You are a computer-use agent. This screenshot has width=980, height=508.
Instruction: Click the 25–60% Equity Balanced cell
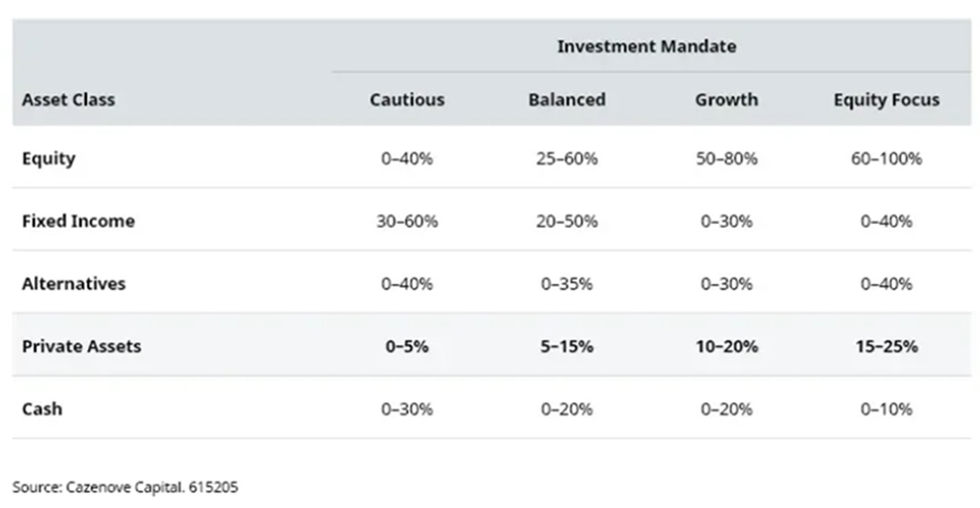[566, 159]
